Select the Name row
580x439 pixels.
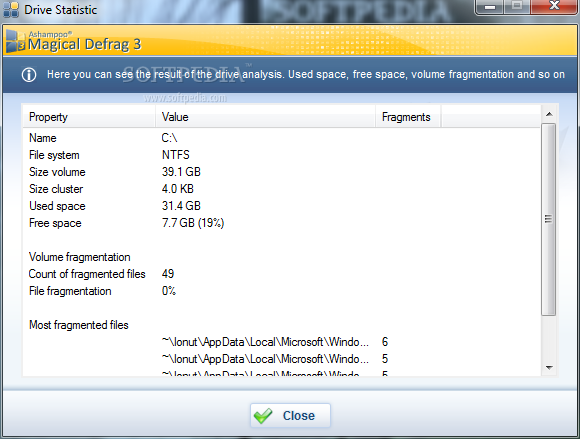281,138
